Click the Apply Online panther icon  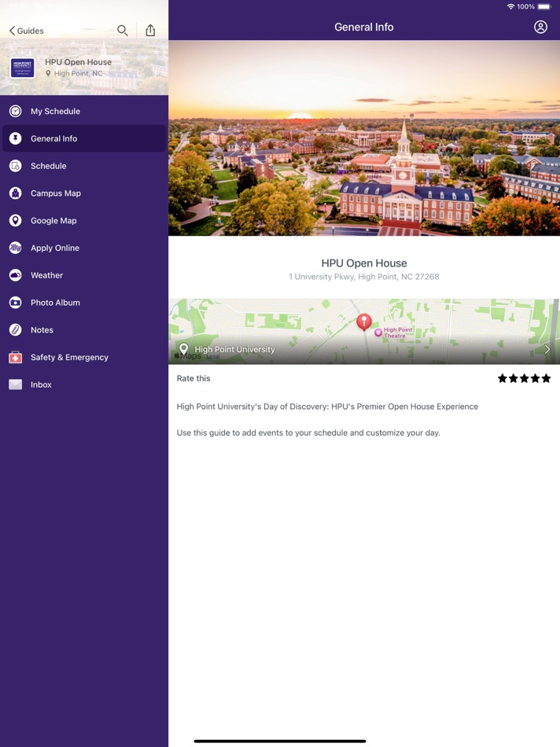(16, 248)
